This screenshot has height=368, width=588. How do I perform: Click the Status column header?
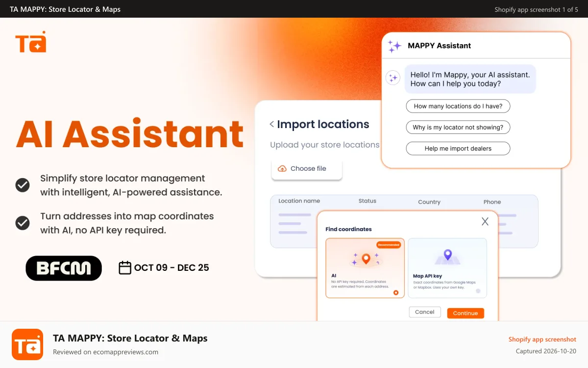[x=367, y=201]
